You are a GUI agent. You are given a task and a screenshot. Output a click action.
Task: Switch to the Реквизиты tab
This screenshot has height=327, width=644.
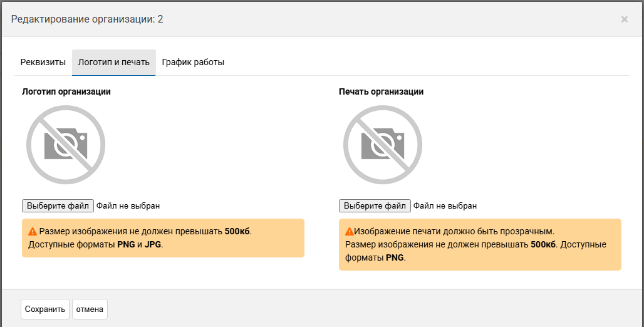(x=43, y=63)
